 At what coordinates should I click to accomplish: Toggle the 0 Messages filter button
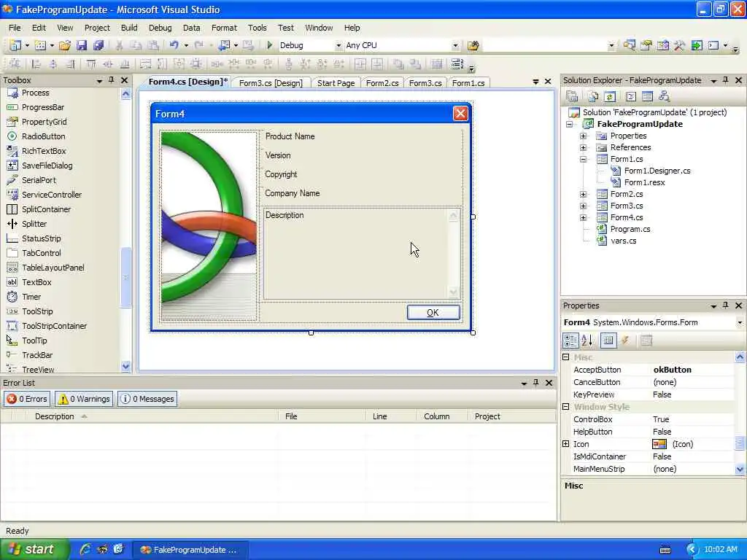[147, 399]
